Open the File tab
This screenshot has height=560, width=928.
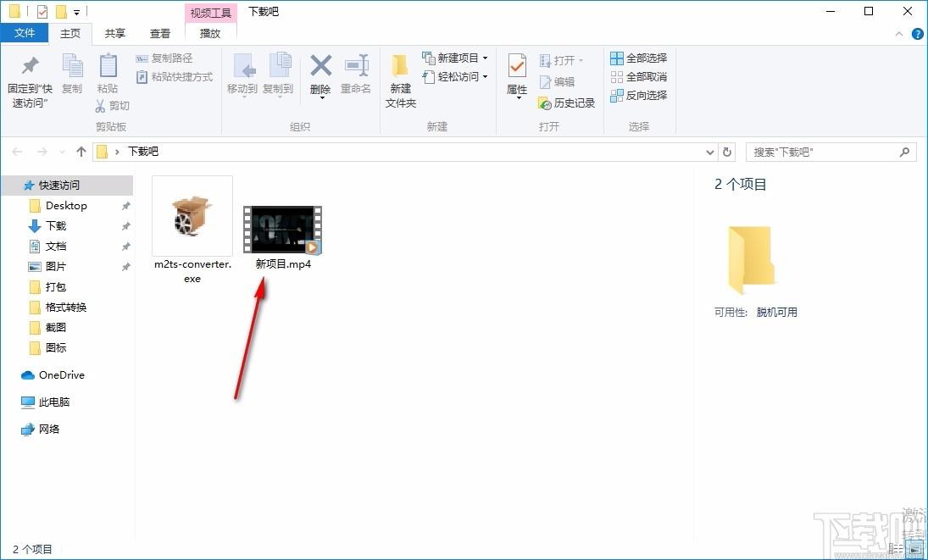click(25, 33)
